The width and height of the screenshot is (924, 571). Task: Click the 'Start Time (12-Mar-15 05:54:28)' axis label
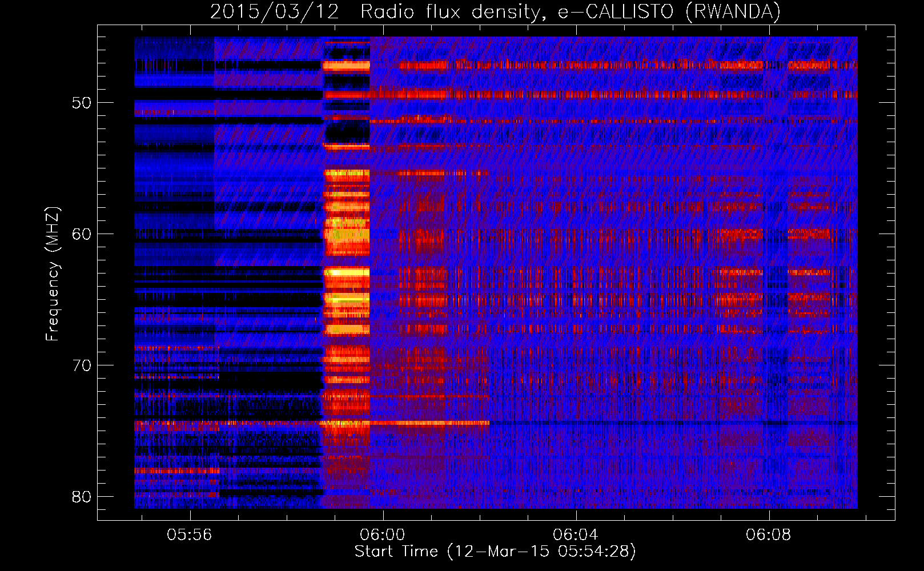(495, 552)
